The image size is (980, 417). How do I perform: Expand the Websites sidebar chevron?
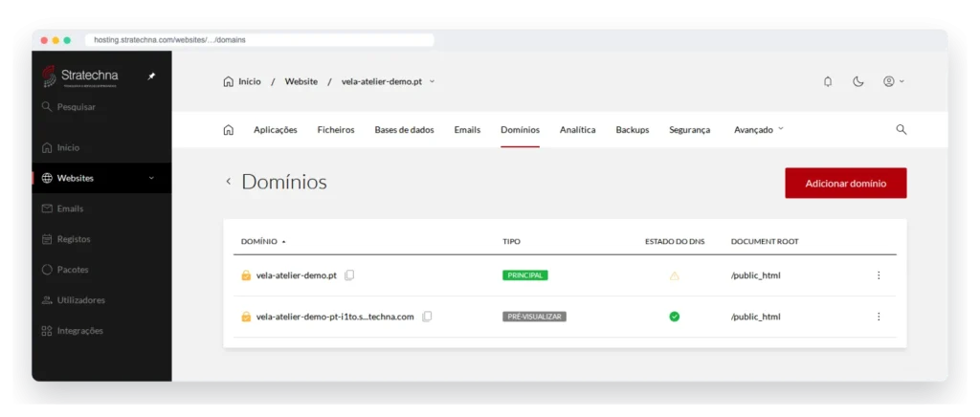[151, 179]
